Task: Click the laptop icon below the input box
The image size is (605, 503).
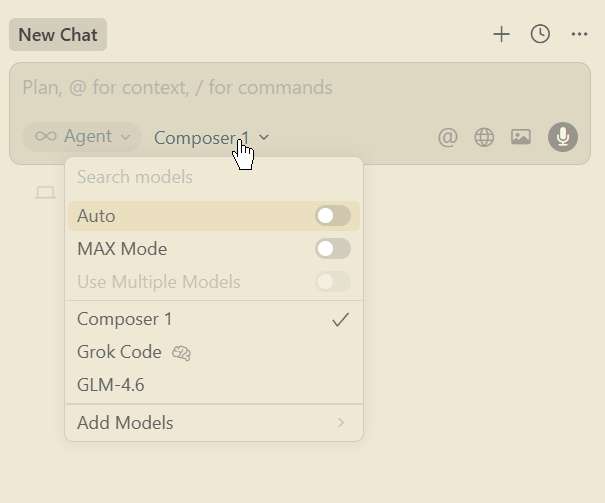Action: coord(45,192)
